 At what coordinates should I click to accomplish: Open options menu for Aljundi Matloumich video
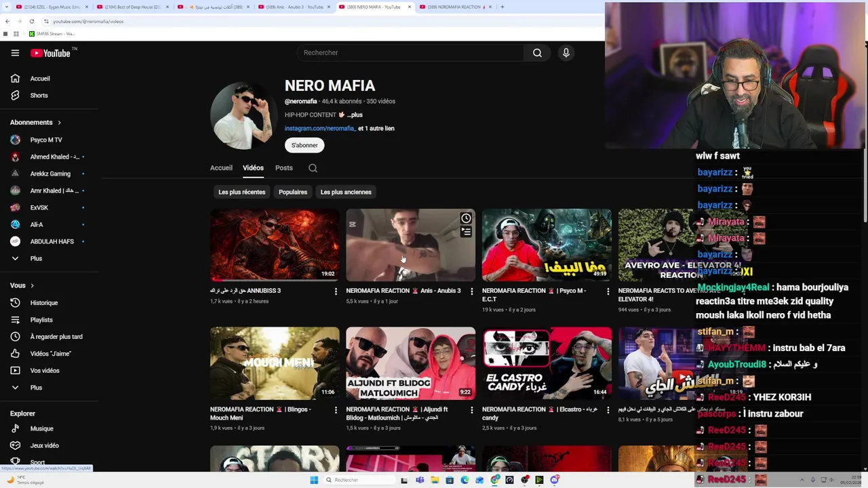pos(471,410)
